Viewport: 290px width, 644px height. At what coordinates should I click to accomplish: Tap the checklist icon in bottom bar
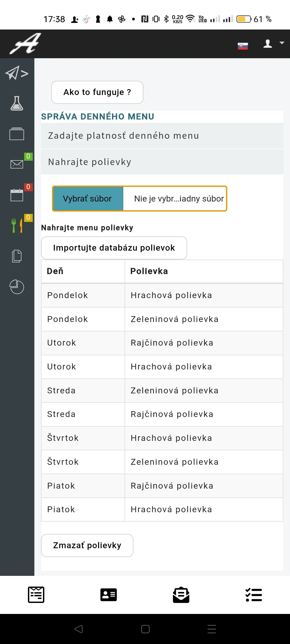pos(253,595)
